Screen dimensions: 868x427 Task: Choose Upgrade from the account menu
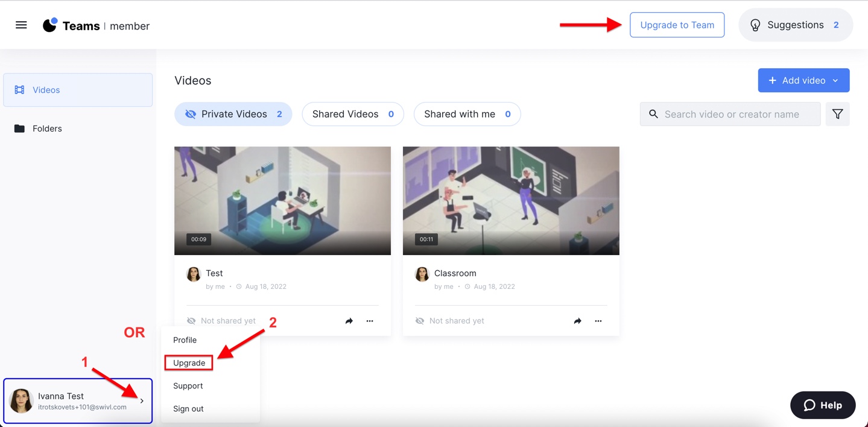[x=189, y=363]
